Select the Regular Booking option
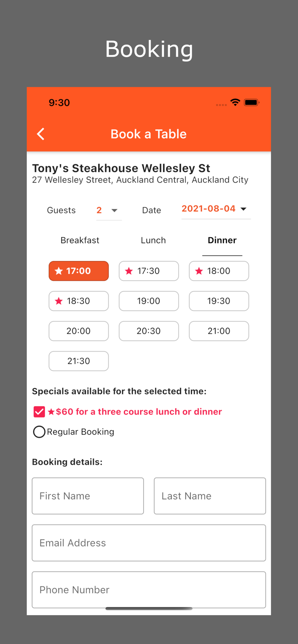The height and width of the screenshot is (644, 298). [39, 431]
